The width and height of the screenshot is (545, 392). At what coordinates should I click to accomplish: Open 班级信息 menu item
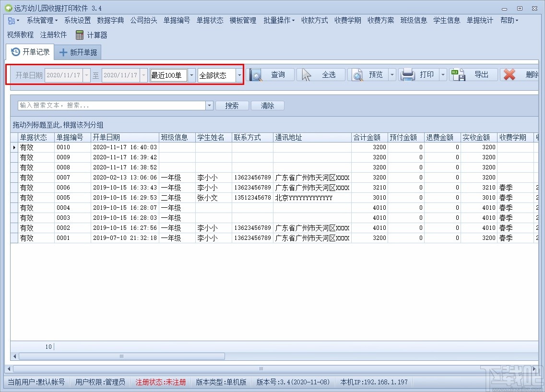tap(414, 21)
